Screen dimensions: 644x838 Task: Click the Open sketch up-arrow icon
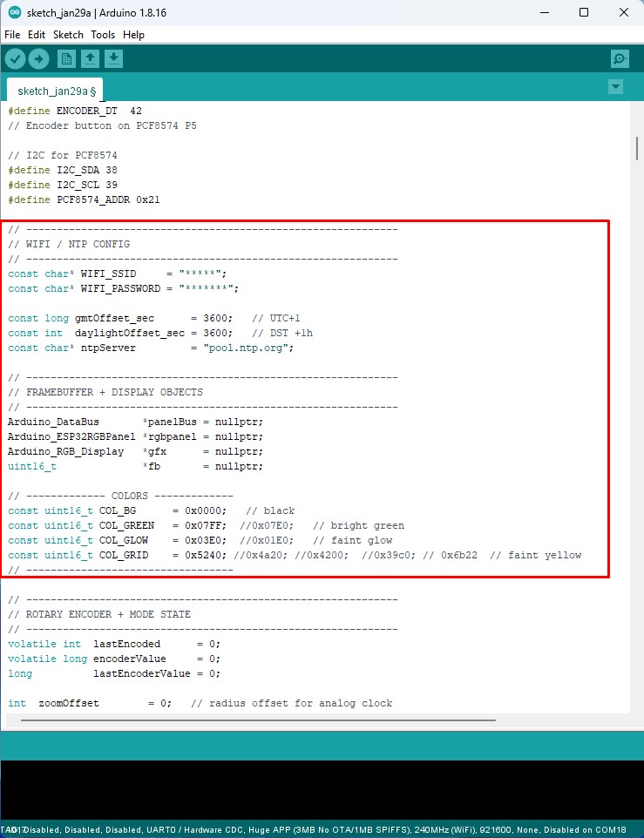[x=90, y=58]
